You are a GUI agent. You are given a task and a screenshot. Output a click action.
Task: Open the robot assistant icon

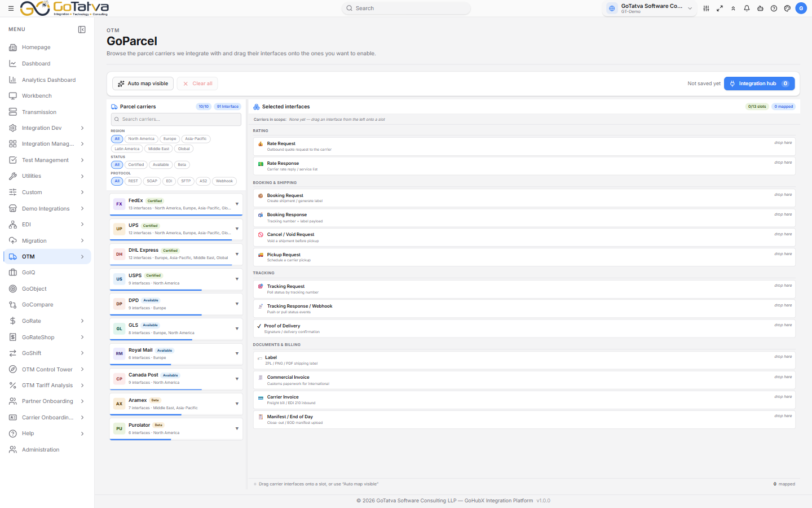(760, 8)
